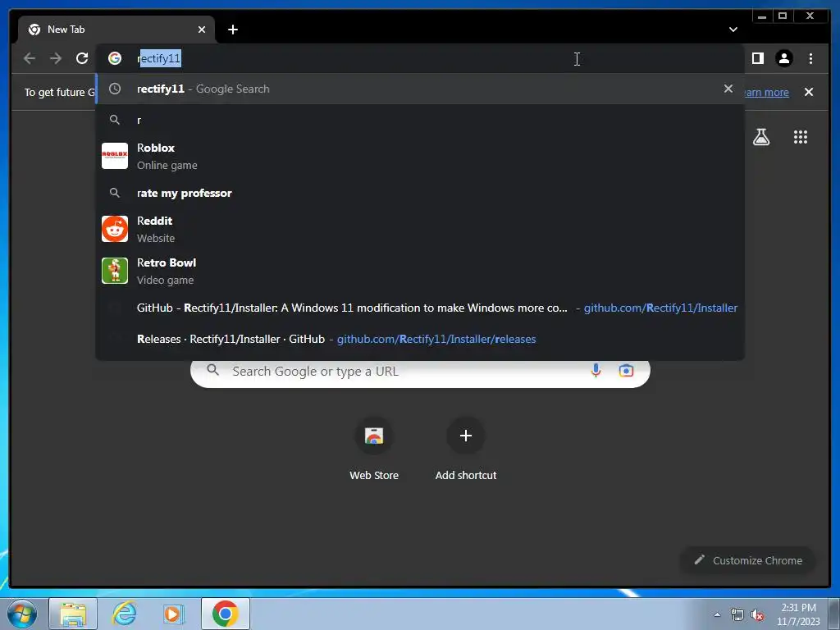Open Chrome three-dot menu
Viewport: 840px width, 630px height.
pos(810,58)
